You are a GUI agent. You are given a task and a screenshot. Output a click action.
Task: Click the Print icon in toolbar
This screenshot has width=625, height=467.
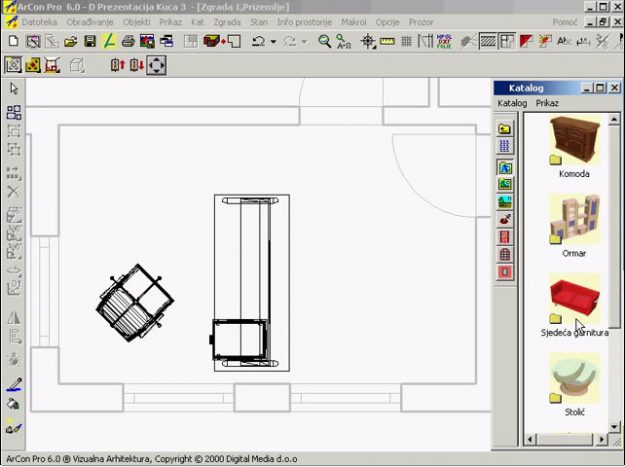click(x=128, y=41)
